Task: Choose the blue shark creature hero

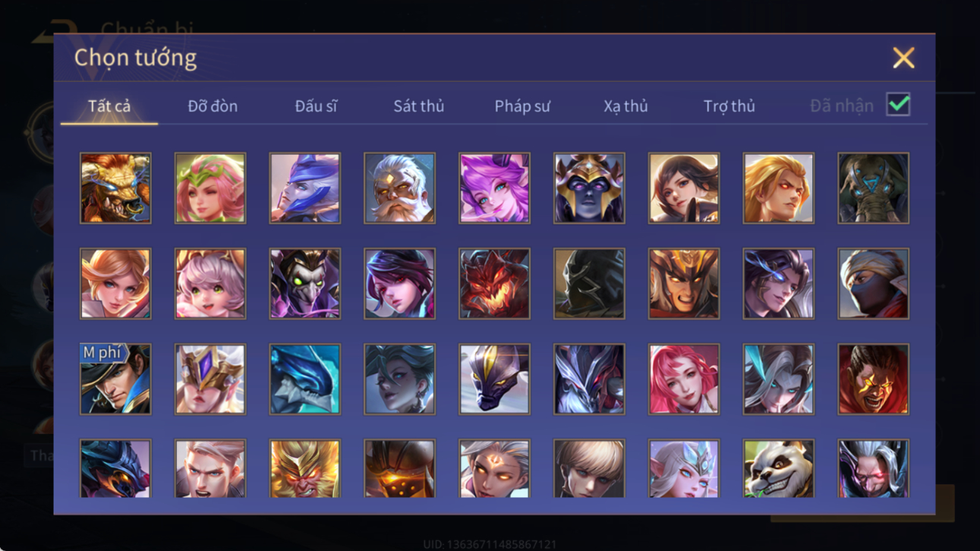Action: coord(304,379)
